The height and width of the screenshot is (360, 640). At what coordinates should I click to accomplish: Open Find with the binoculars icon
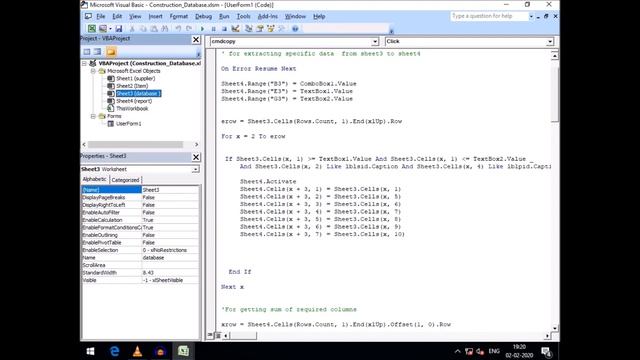164,29
